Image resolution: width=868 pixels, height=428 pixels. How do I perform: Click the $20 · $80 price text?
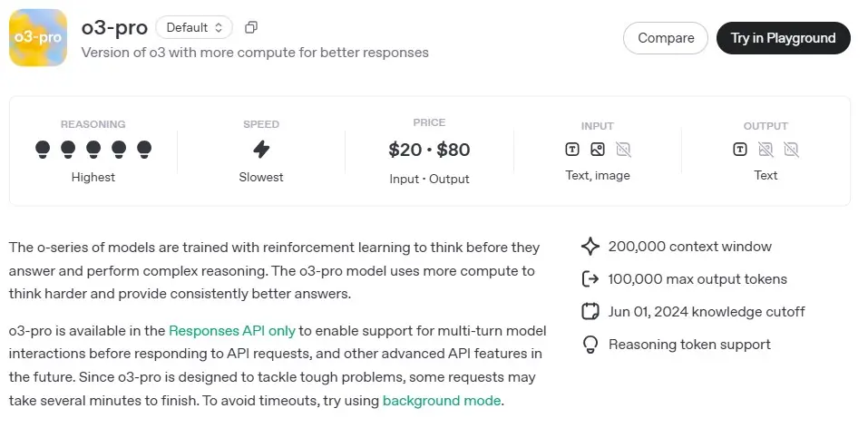click(429, 150)
